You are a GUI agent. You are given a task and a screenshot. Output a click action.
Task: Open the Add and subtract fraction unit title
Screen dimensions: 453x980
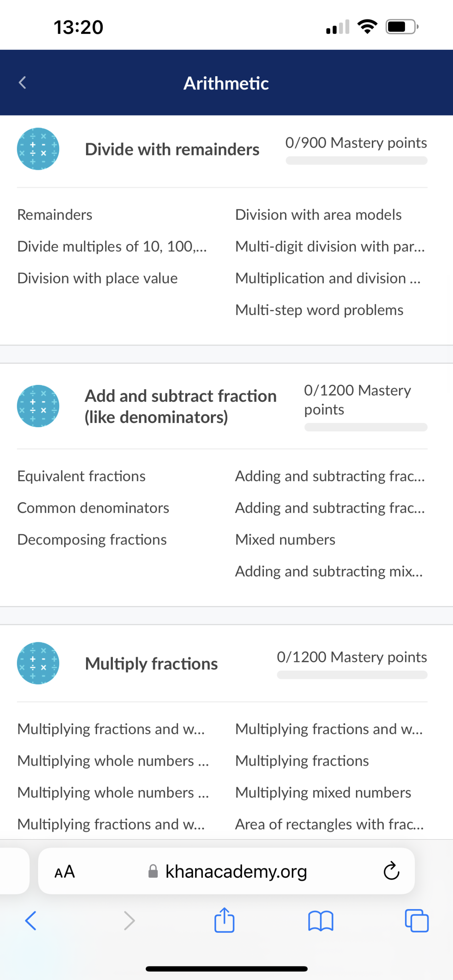(x=180, y=406)
